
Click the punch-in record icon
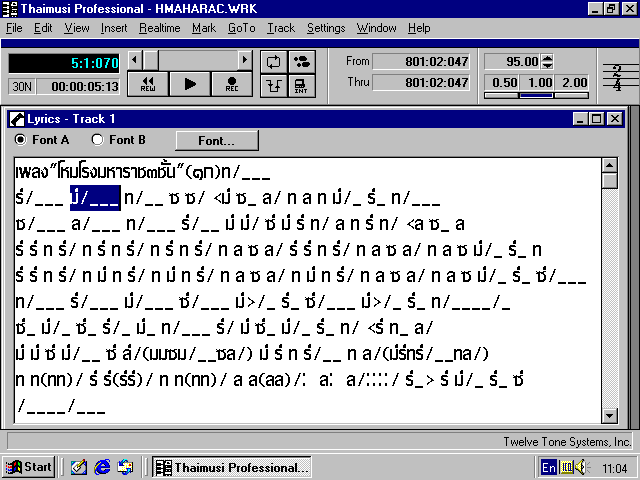coord(273,86)
